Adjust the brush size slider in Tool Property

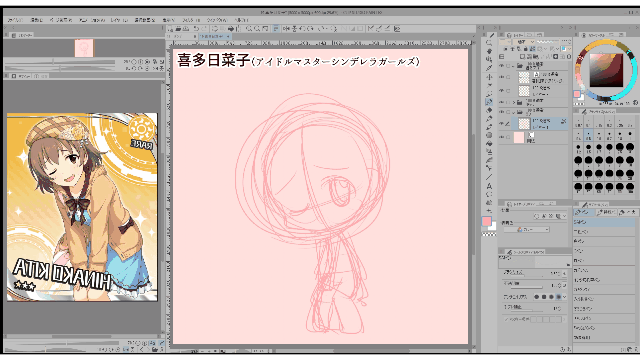pos(527,275)
